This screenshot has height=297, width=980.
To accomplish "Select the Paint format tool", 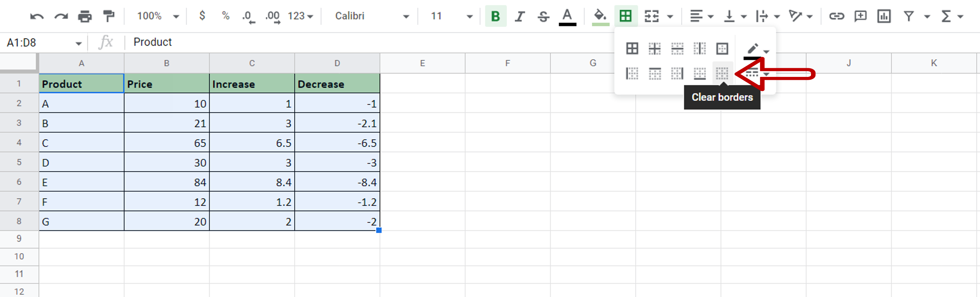I will [x=109, y=16].
